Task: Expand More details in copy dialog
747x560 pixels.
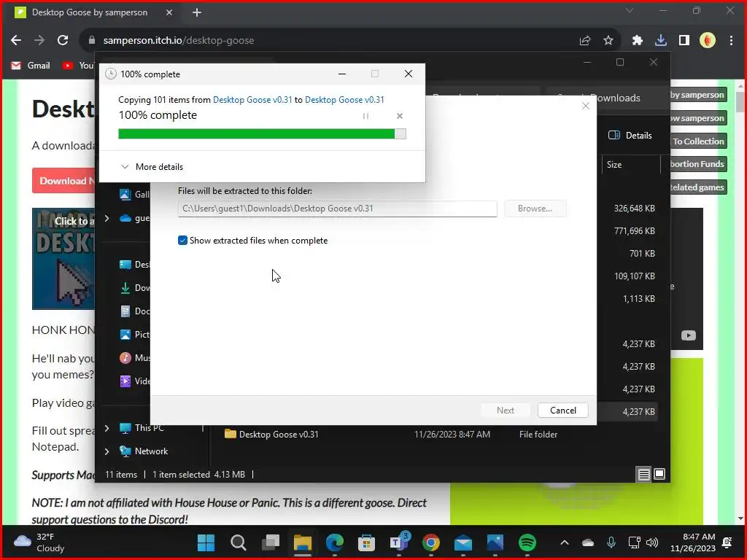Action: [152, 167]
